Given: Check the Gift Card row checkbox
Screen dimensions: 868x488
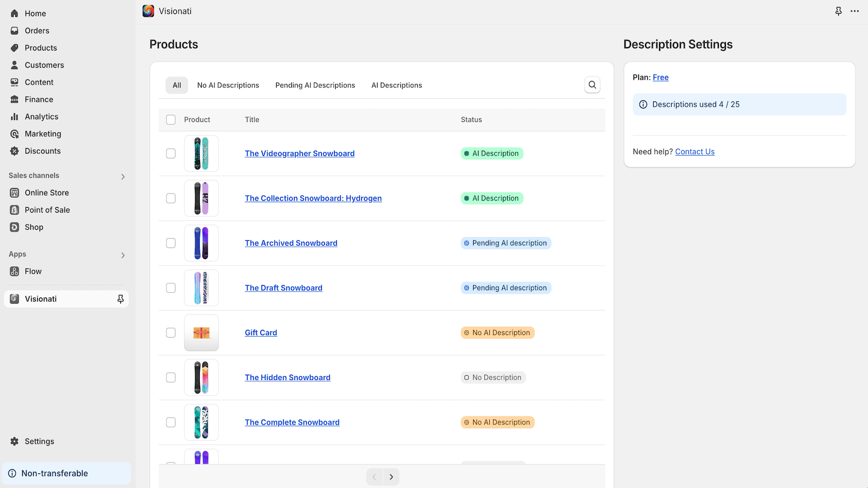Looking at the screenshot, I should pyautogui.click(x=171, y=332).
